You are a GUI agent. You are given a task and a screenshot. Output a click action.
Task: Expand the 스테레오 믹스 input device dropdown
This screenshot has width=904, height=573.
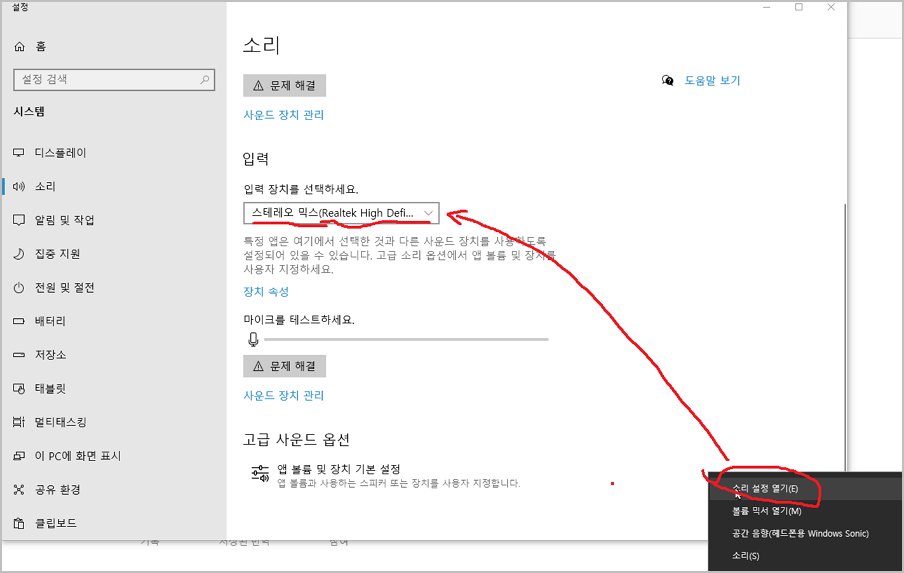click(x=341, y=213)
